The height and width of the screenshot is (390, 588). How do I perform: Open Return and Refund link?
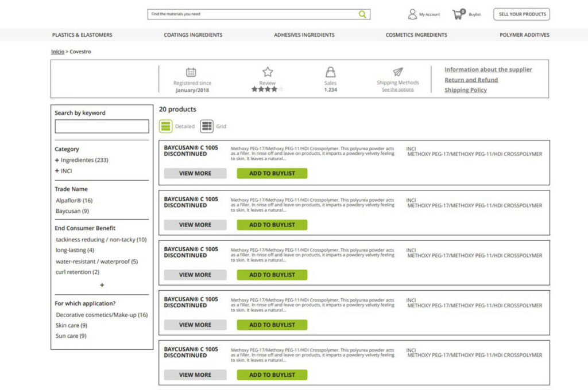[471, 80]
